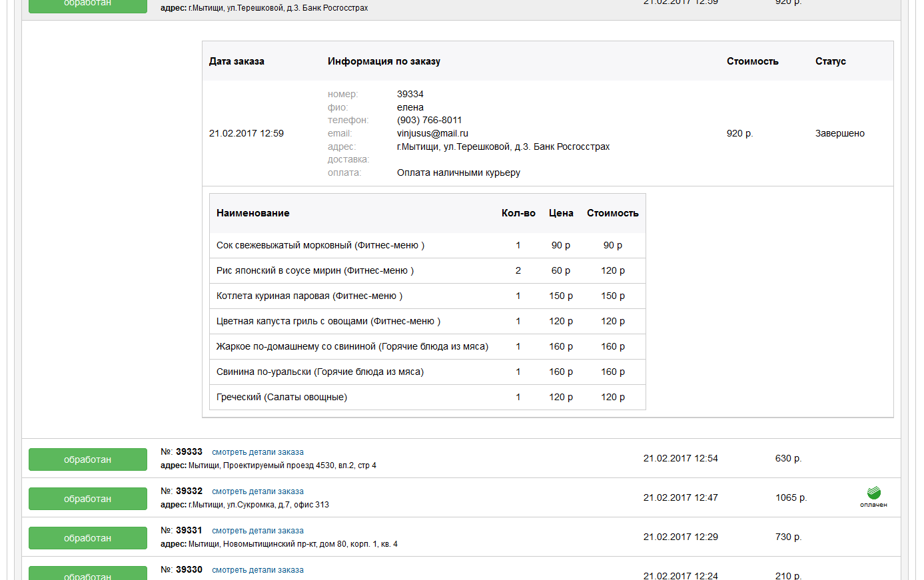
Task: Click the Дата заказа column header
Action: 236,61
